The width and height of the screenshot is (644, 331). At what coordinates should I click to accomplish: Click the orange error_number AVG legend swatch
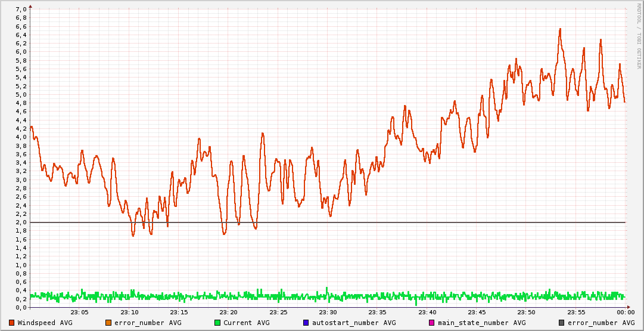tap(108, 323)
